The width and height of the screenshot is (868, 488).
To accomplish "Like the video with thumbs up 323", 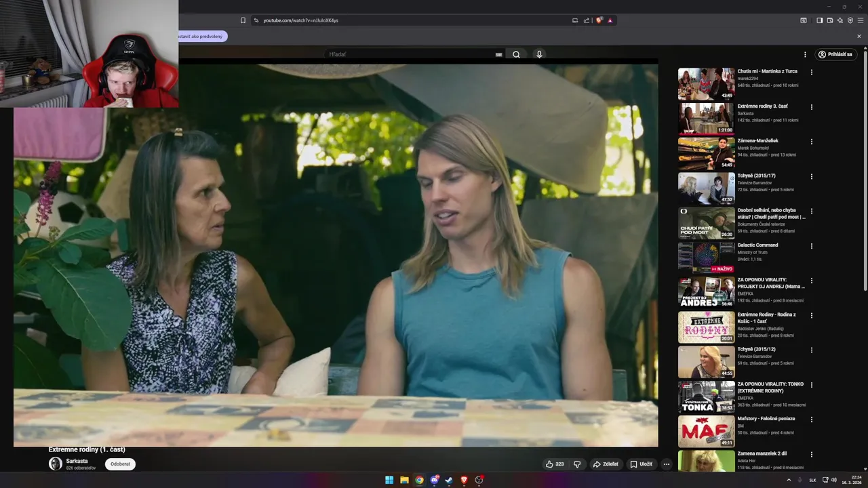I will [x=555, y=464].
